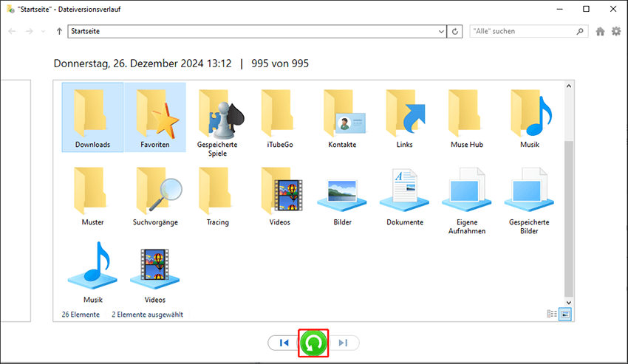
Task: Select the Favoriten folder
Action: coord(155,117)
